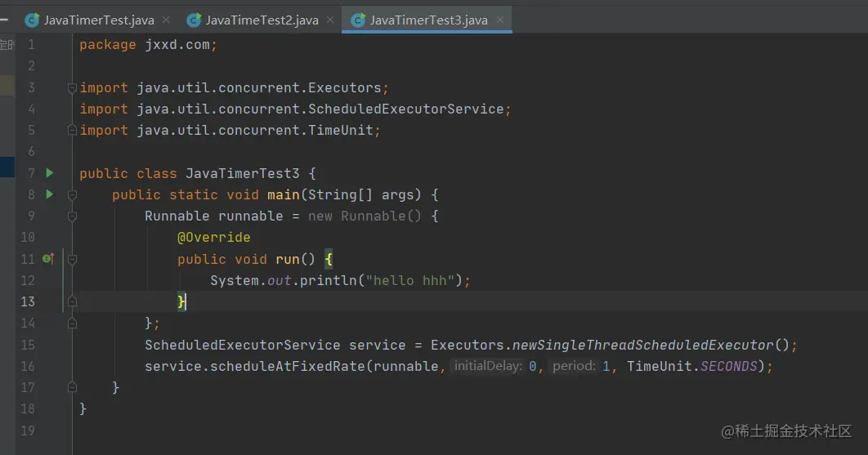Click the JavaTimeTest2.java class file icon
Image resolution: width=868 pixels, height=455 pixels.
point(194,20)
